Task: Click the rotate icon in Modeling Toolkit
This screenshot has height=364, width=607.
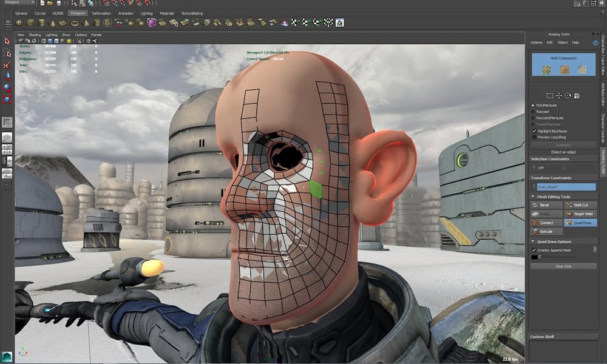Action: tap(568, 95)
